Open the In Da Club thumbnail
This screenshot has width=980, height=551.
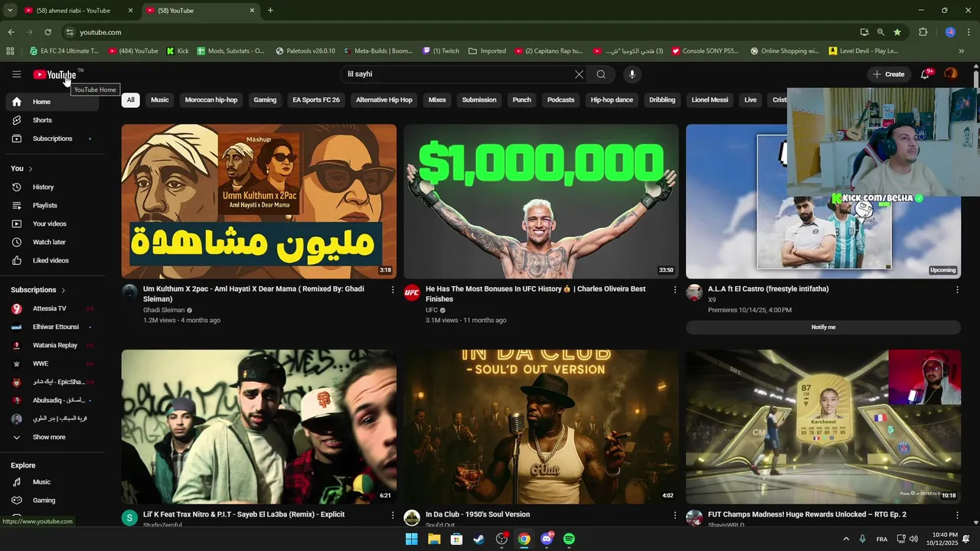click(x=541, y=427)
